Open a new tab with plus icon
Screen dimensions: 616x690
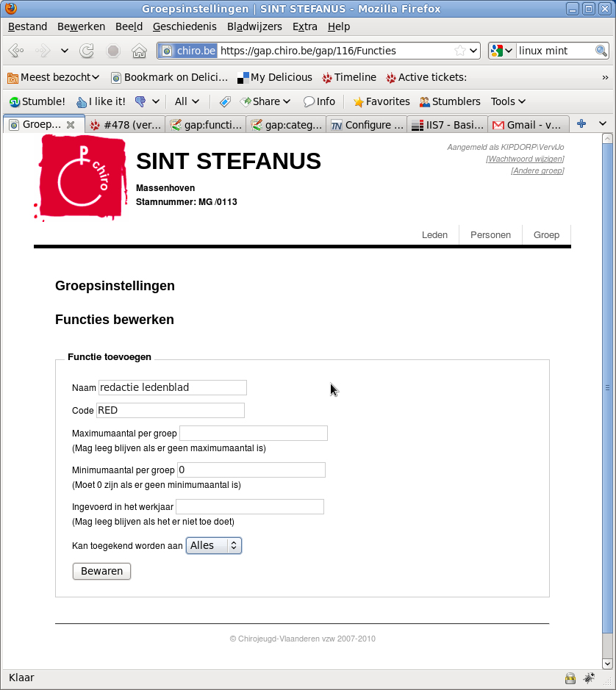(581, 123)
